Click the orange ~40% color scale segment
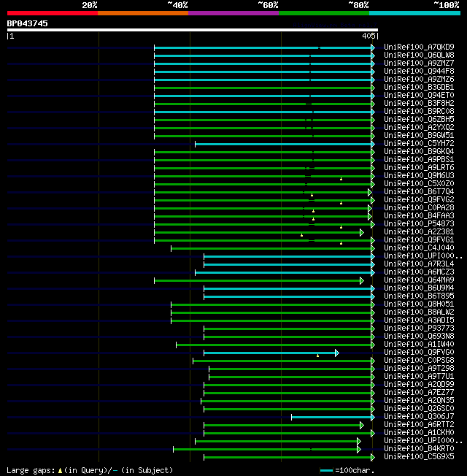This screenshot has height=476, width=467. 143,13
